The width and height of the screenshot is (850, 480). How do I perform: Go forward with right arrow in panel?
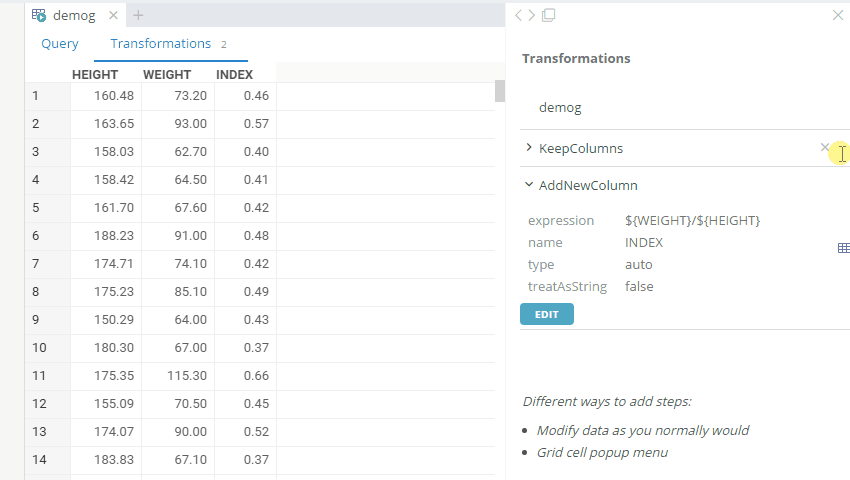tap(532, 15)
